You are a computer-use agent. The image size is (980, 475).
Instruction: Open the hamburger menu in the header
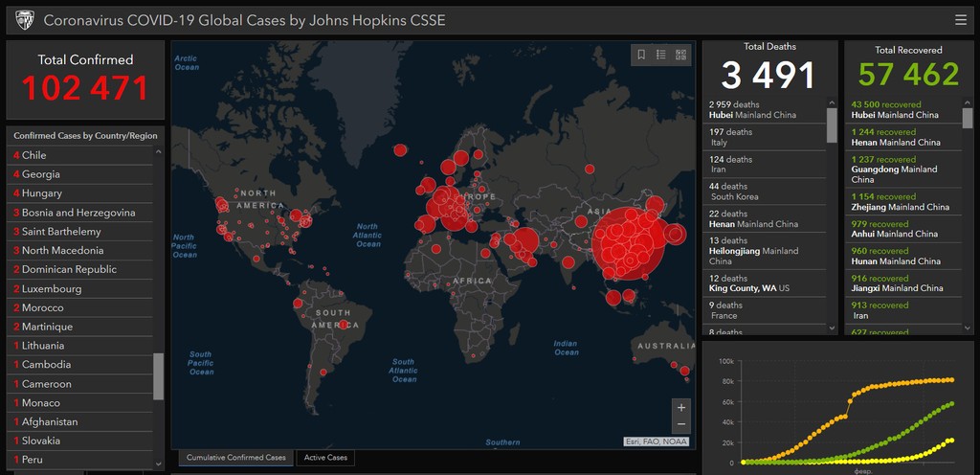coord(961,20)
